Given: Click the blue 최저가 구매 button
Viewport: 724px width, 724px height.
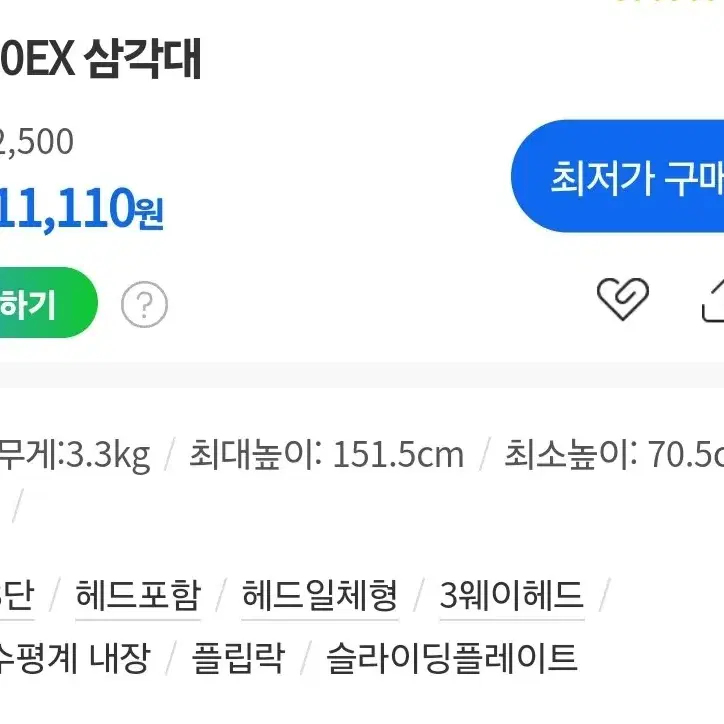Looking at the screenshot, I should 617,176.
